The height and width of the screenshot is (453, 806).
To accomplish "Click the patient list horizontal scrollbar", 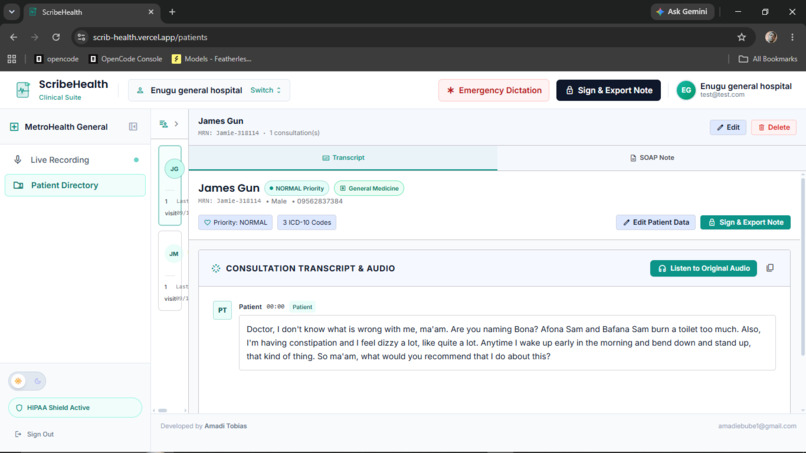I will pyautogui.click(x=162, y=410).
